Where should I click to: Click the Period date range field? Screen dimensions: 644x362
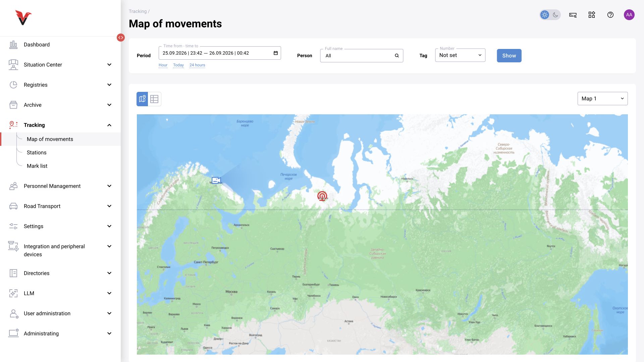(x=220, y=53)
